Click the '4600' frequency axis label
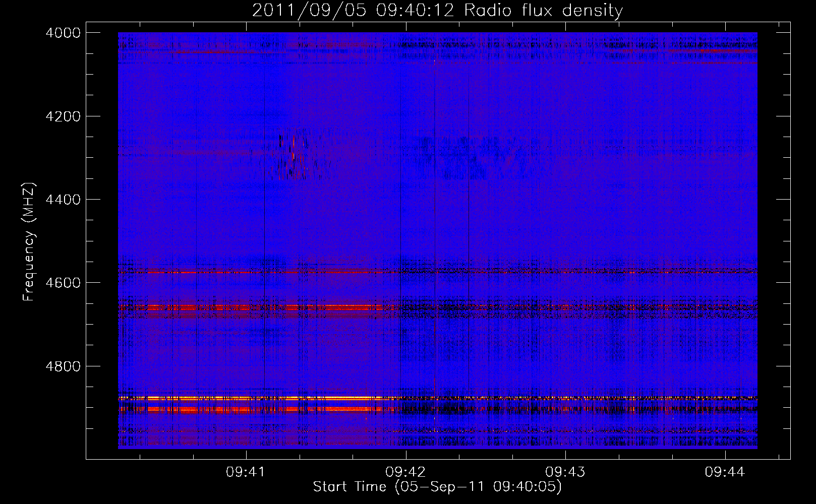The width and height of the screenshot is (816, 504). point(63,283)
